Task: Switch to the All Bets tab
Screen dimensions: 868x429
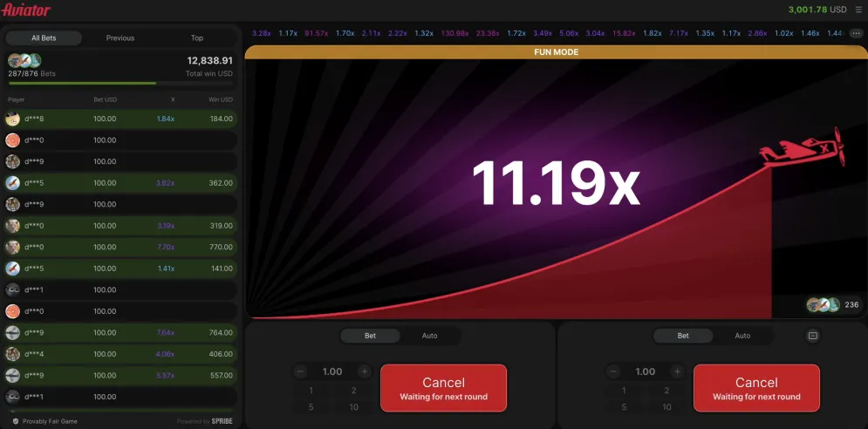Action: click(x=44, y=38)
